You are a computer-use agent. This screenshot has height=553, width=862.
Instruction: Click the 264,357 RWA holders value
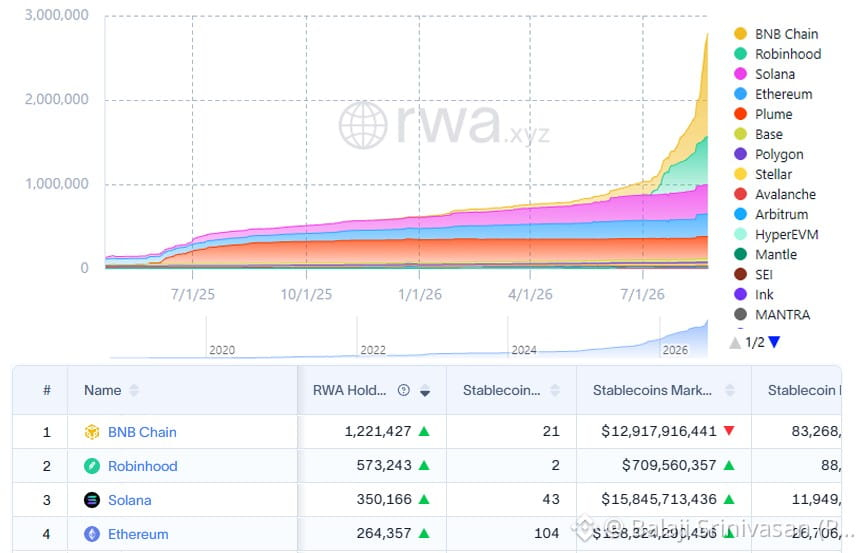pos(384,534)
